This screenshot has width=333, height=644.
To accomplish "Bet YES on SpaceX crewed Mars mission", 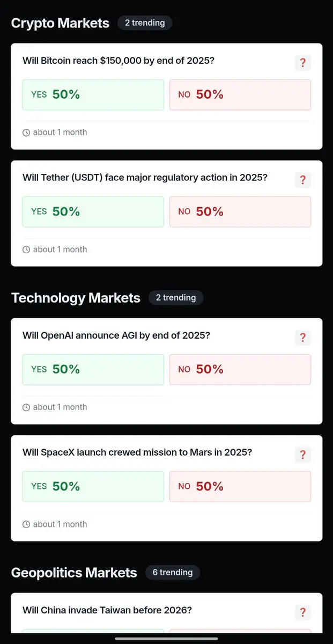I will (x=93, y=487).
